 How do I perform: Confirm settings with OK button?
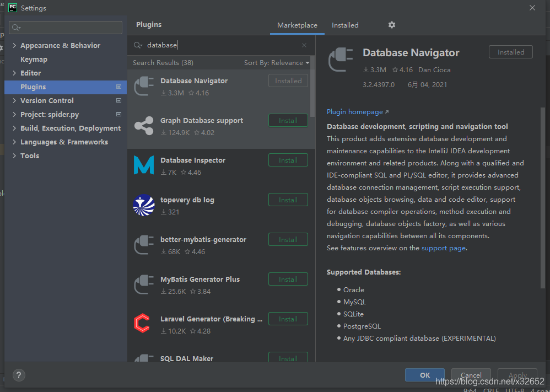(425, 375)
